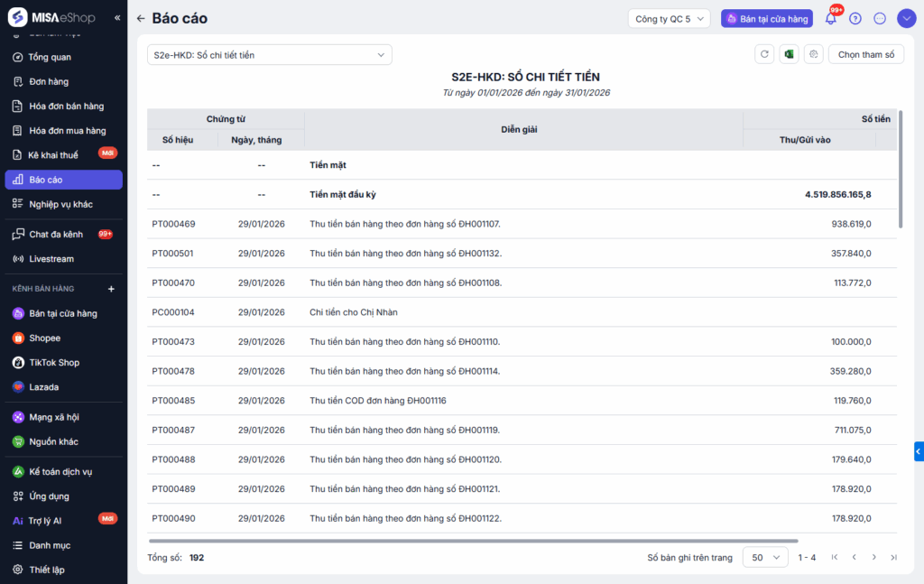
Task: Go to the next page of records
Action: coord(873,558)
